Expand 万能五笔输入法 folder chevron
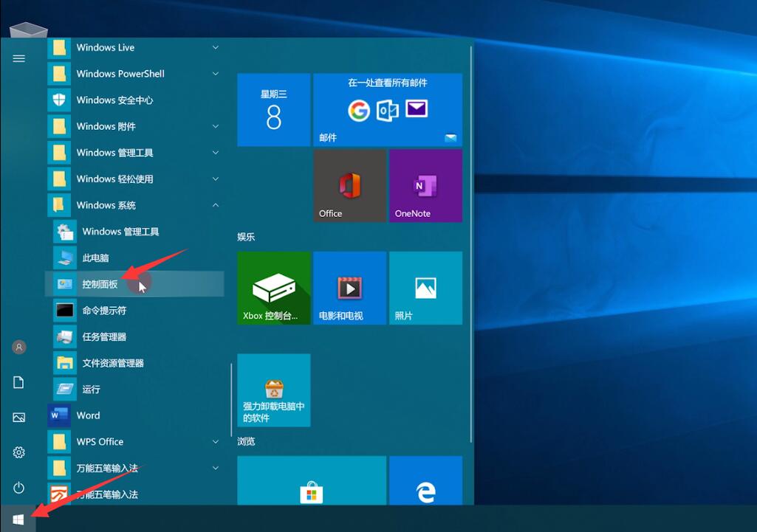Screen dimensions: 757x532 click(216, 468)
